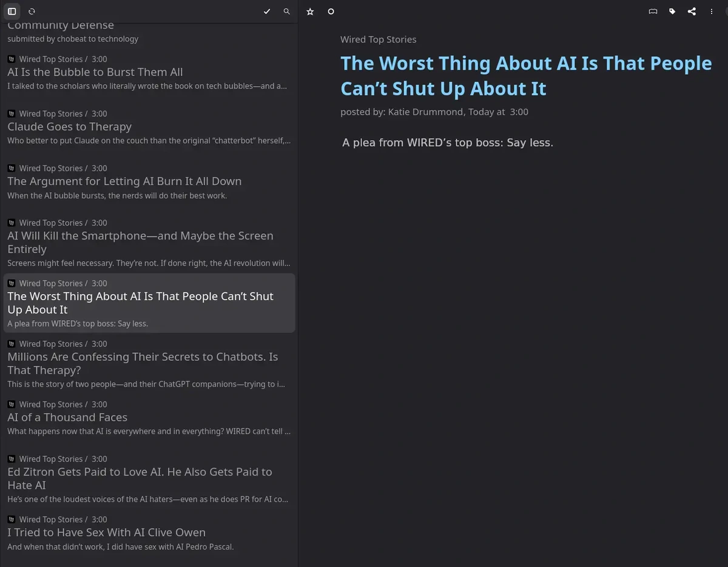Mark all articles as read with checkmark
728x567 pixels.
coord(267,12)
